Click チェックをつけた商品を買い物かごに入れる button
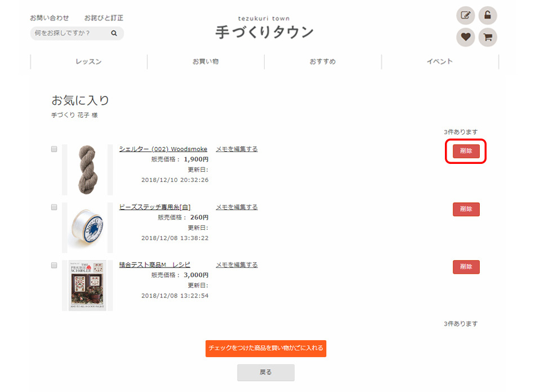 pyautogui.click(x=266, y=348)
